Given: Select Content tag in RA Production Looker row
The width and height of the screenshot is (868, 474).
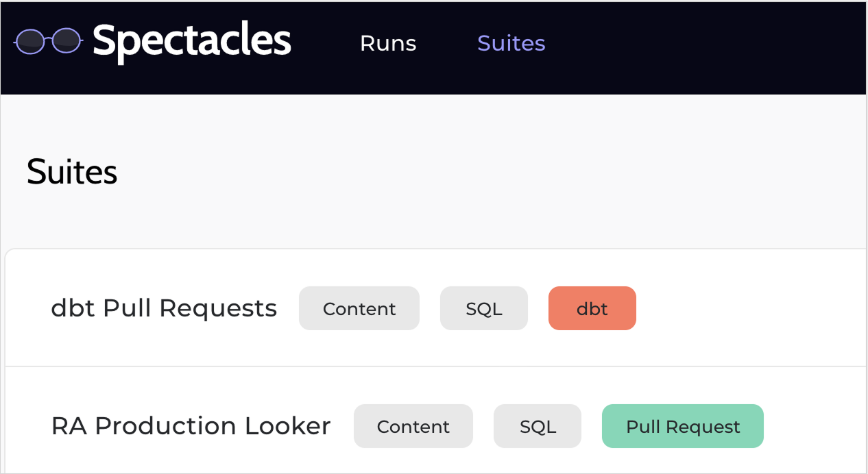Looking at the screenshot, I should tap(413, 427).
